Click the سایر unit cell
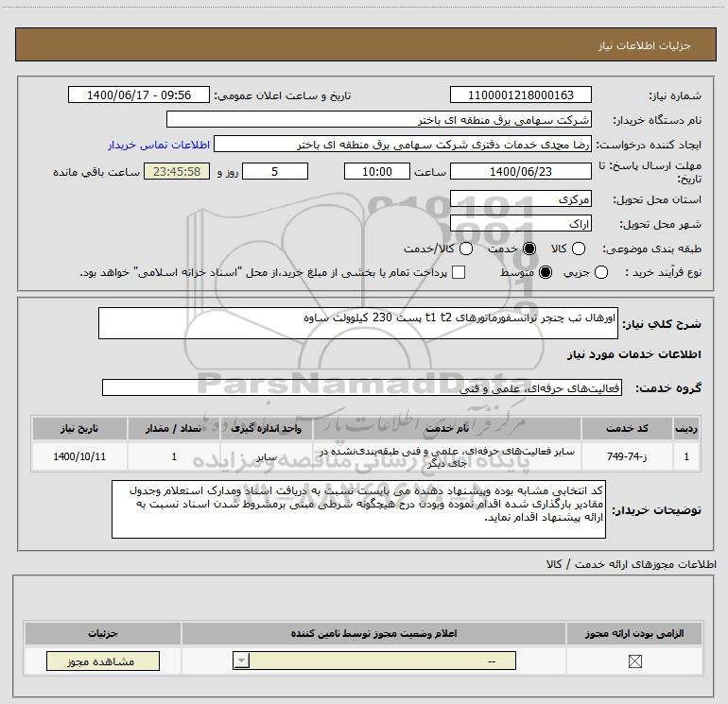This screenshot has width=728, height=704. click(267, 456)
